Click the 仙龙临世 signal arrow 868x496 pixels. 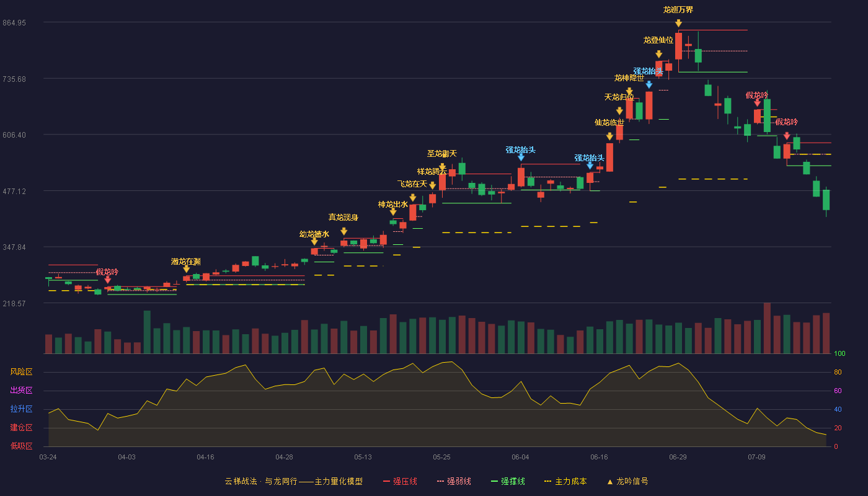(x=609, y=136)
